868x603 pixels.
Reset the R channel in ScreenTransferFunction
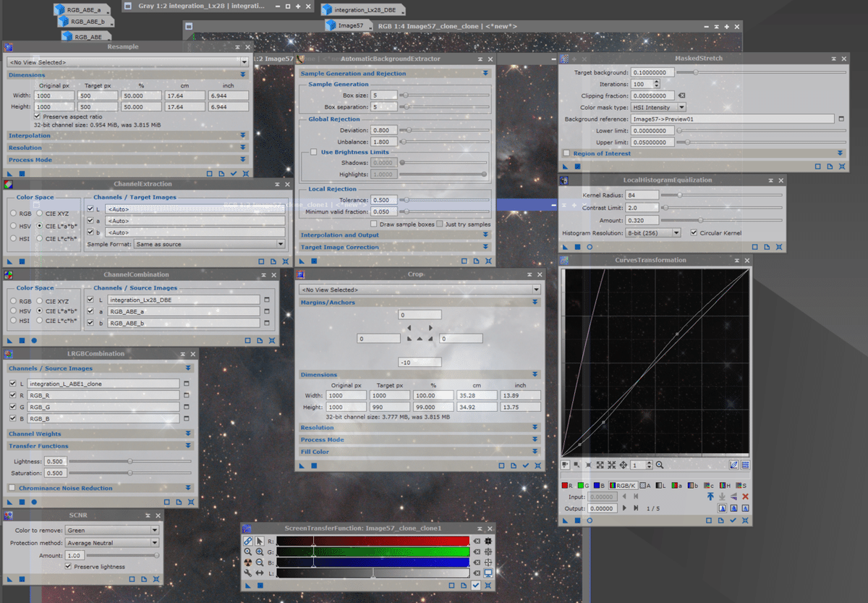(477, 541)
